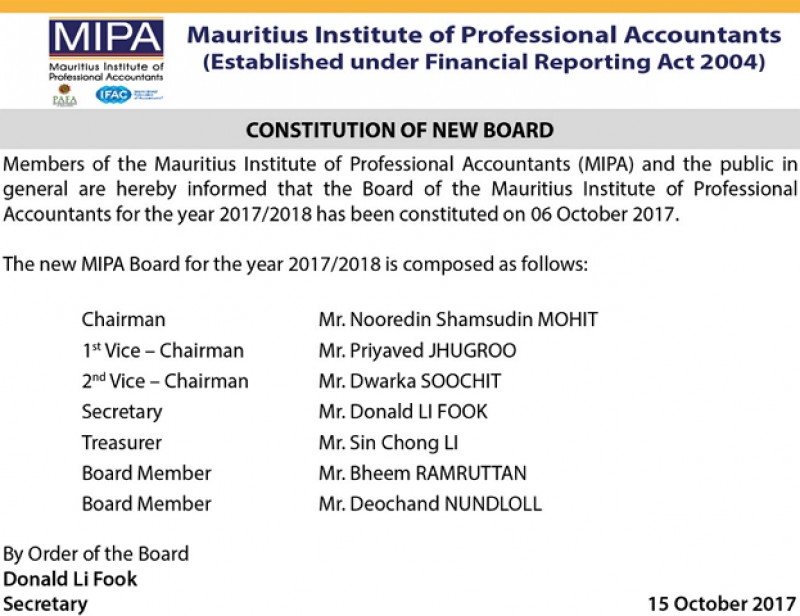Select the 2nd Vice – Chairman label
Screen dimensions: 800x616
(x=165, y=381)
